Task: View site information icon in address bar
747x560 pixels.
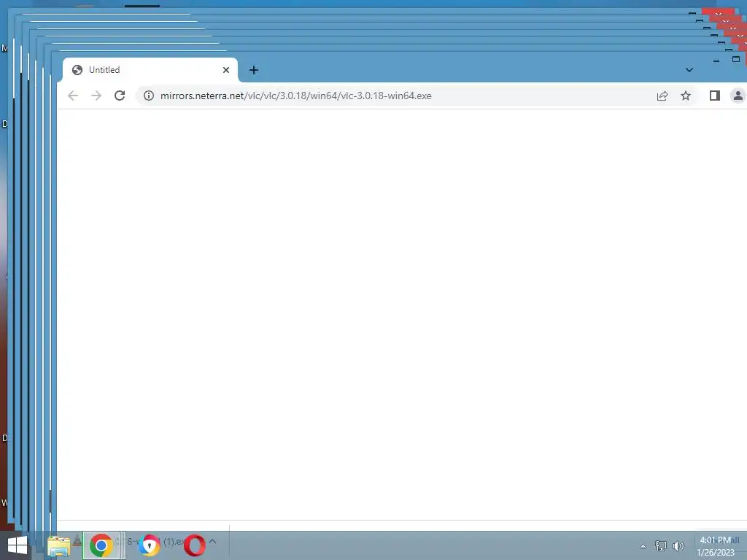Action: coord(149,96)
